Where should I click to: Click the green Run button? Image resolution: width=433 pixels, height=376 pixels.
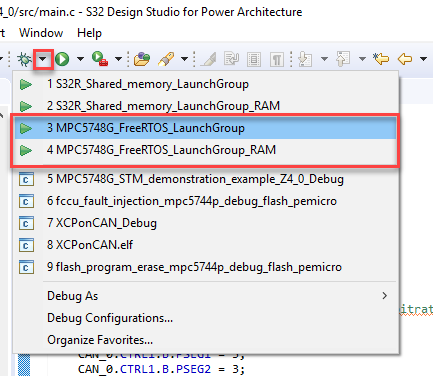point(62,59)
